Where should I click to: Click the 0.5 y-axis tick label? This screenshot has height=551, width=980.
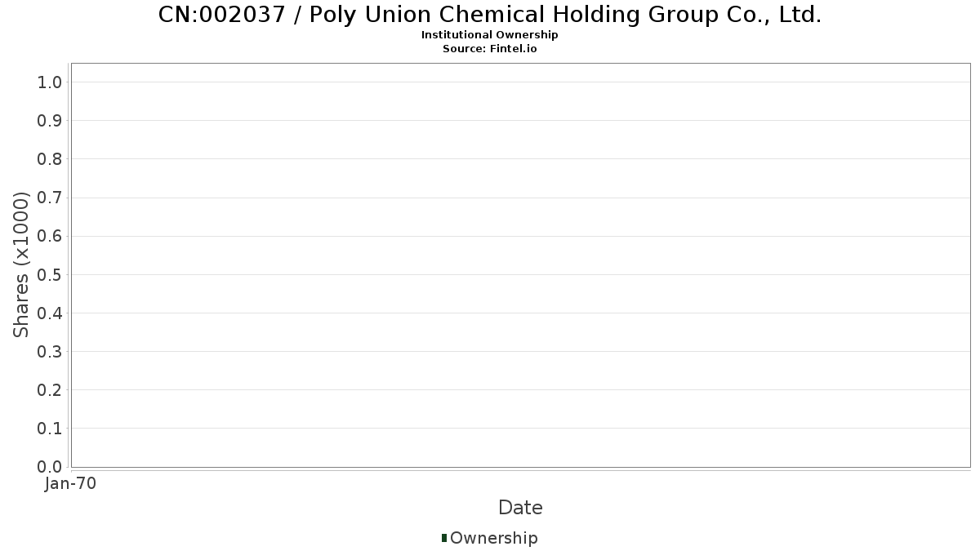(50, 274)
